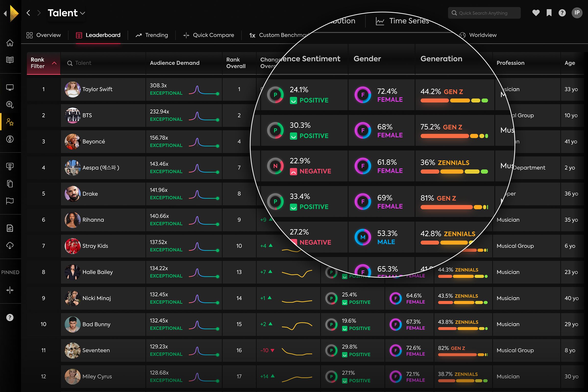Click Seventeen's -10 rank change value
This screenshot has width=588, height=392.
click(x=264, y=351)
